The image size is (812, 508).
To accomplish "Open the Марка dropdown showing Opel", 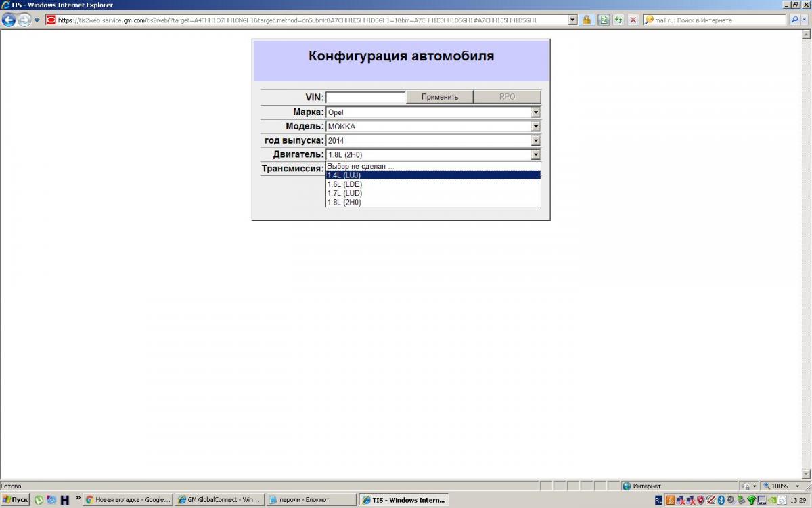I will click(x=433, y=112).
